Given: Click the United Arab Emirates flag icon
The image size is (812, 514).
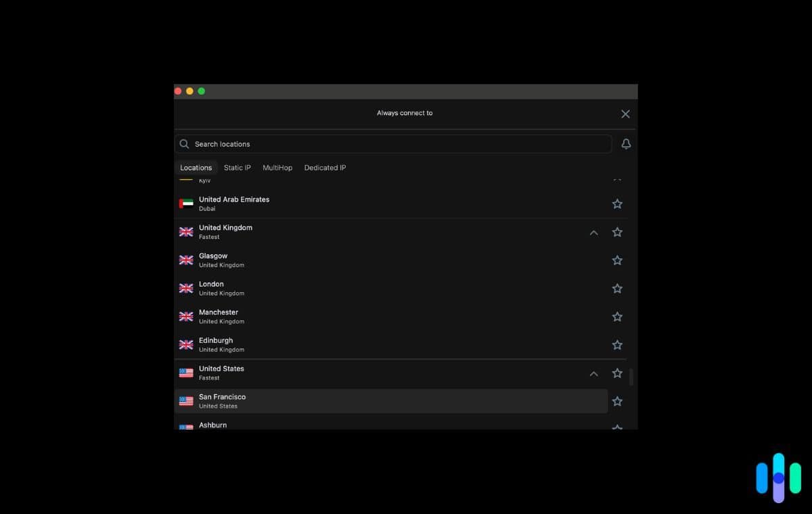Looking at the screenshot, I should tap(186, 203).
